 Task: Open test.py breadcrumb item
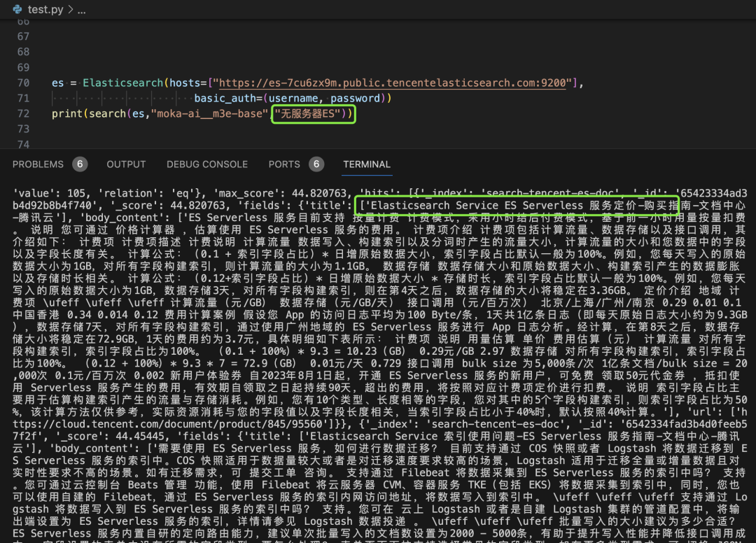[45, 9]
